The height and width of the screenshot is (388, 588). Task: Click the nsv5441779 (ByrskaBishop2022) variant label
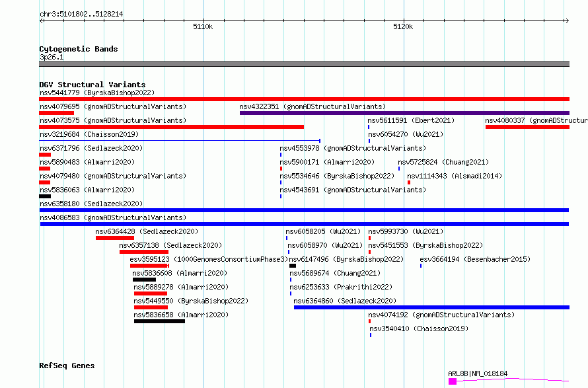pos(97,93)
